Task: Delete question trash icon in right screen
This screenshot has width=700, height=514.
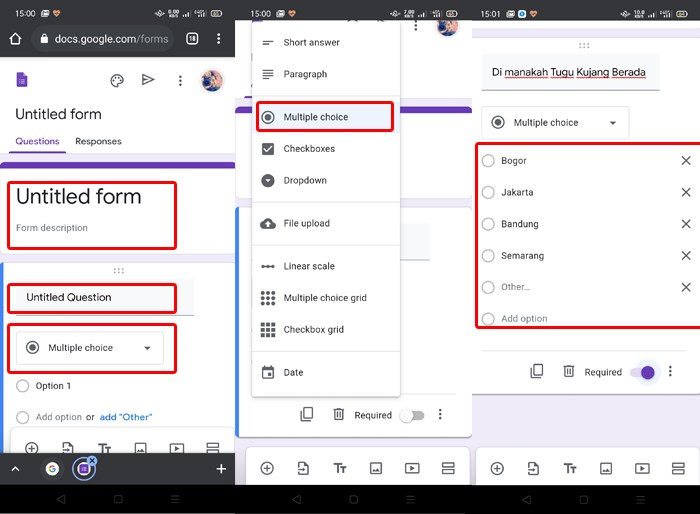Action: (568, 371)
